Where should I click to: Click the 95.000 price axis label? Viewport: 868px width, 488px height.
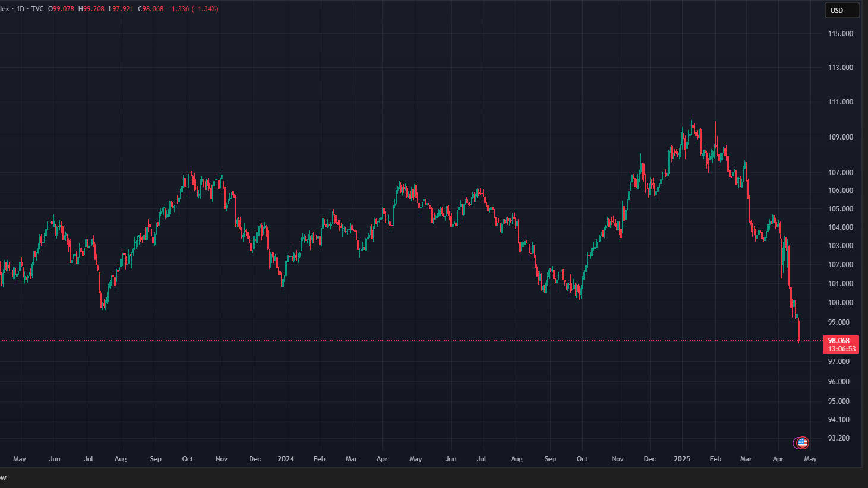839,401
